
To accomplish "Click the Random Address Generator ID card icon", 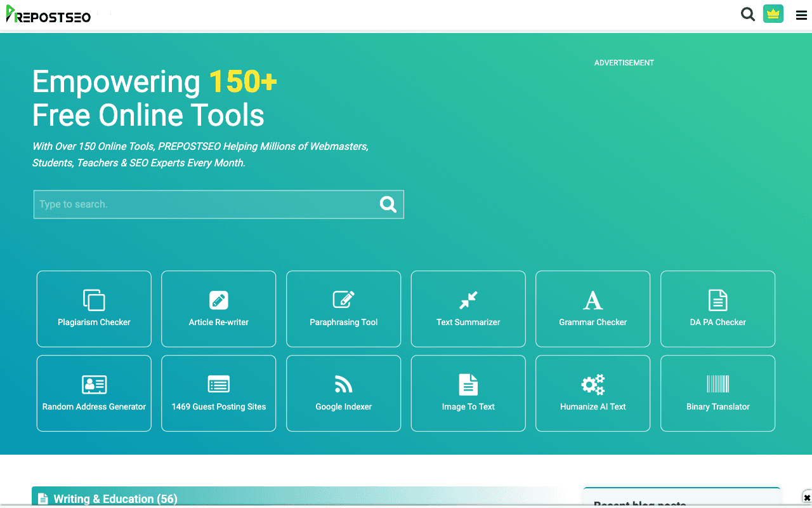I will click(x=94, y=384).
